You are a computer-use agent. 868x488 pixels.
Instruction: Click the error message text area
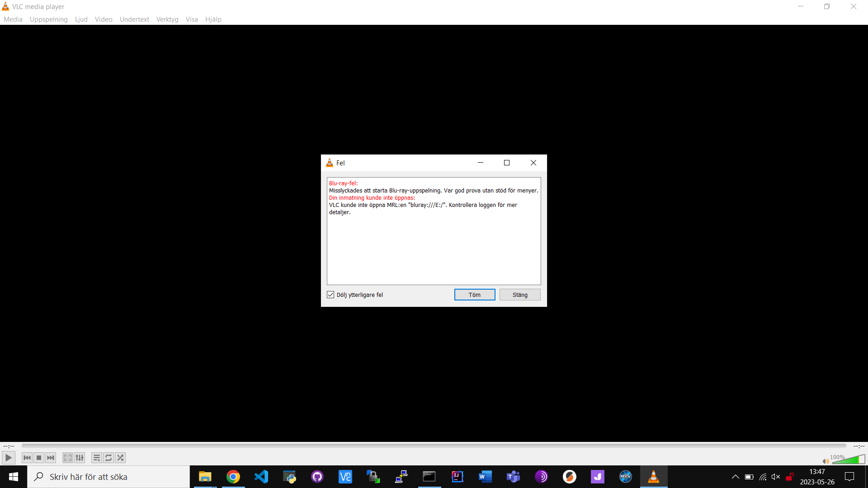tap(434, 231)
